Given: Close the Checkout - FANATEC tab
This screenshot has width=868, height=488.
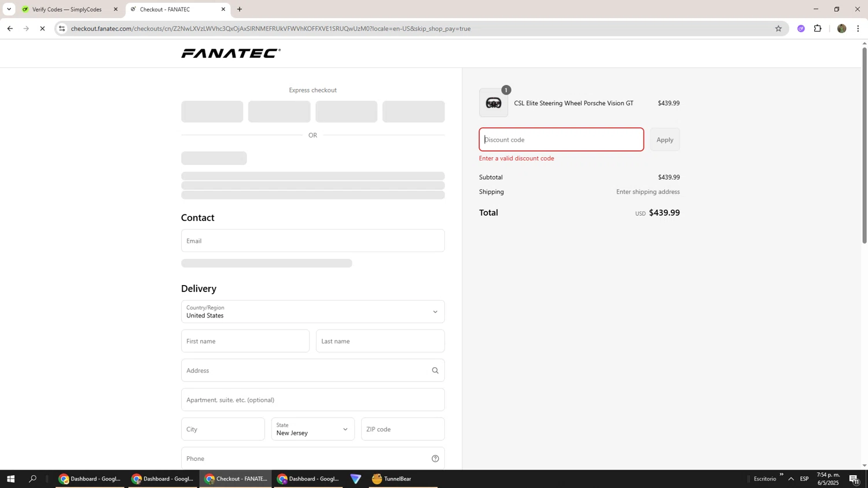Looking at the screenshot, I should pyautogui.click(x=223, y=9).
